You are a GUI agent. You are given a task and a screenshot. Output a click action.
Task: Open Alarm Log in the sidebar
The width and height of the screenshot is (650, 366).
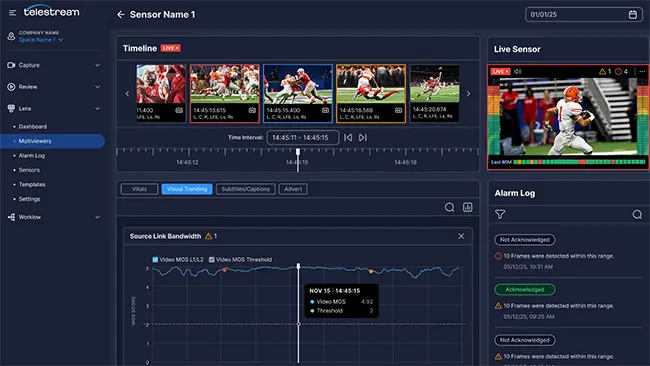32,155
